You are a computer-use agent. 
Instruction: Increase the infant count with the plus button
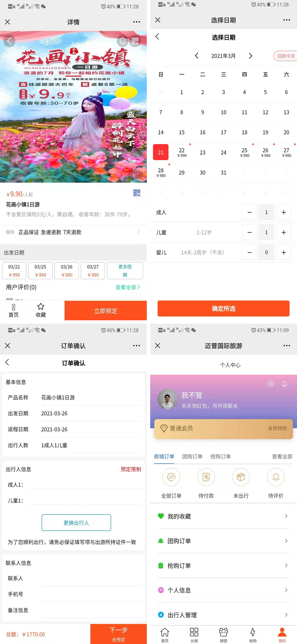pos(284,252)
